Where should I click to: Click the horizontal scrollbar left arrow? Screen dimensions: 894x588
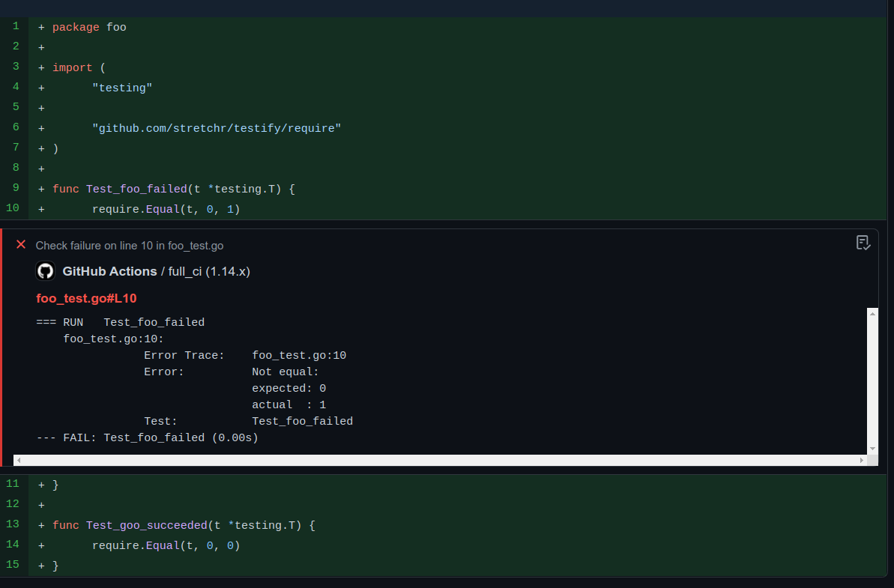[19, 461]
